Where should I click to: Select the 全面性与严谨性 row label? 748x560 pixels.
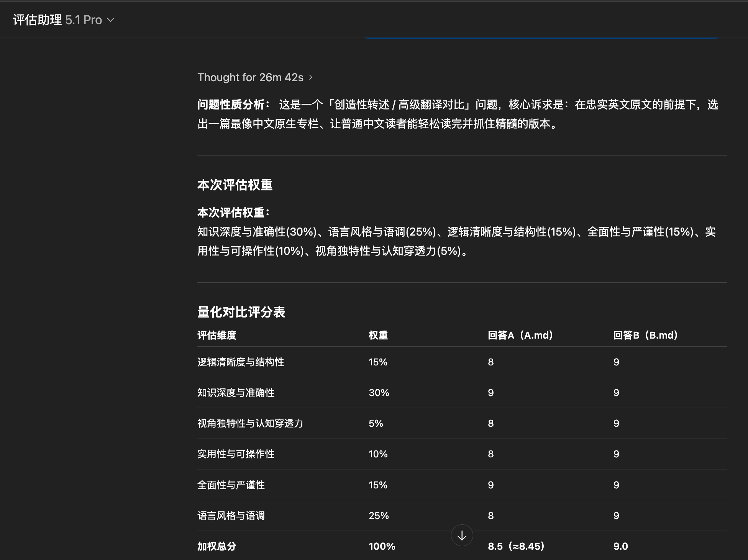click(x=231, y=485)
